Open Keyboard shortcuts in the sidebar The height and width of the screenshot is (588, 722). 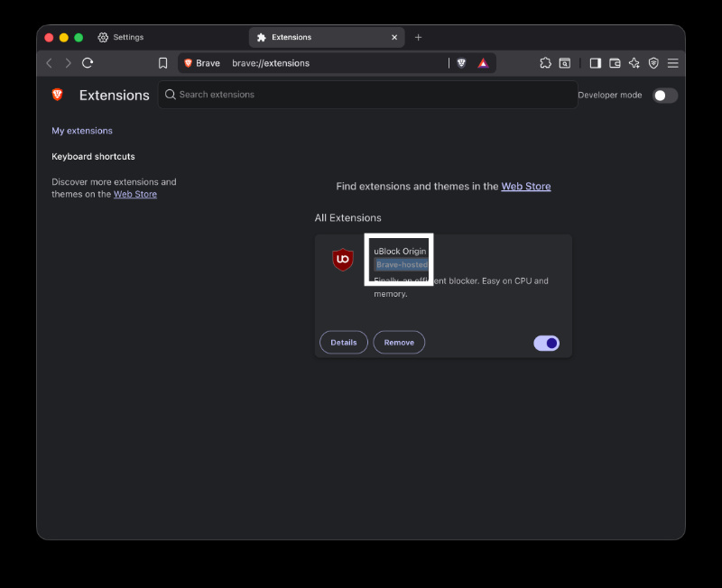point(93,156)
